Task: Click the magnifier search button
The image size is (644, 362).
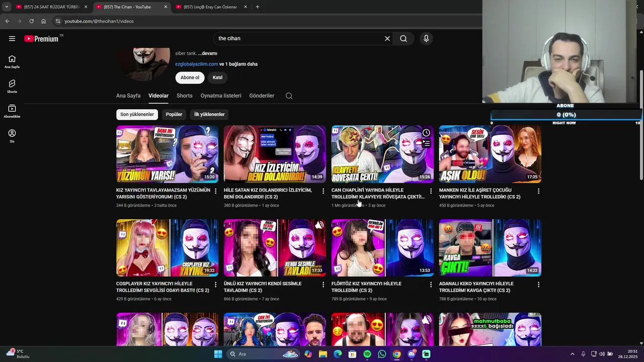Action: pyautogui.click(x=404, y=39)
